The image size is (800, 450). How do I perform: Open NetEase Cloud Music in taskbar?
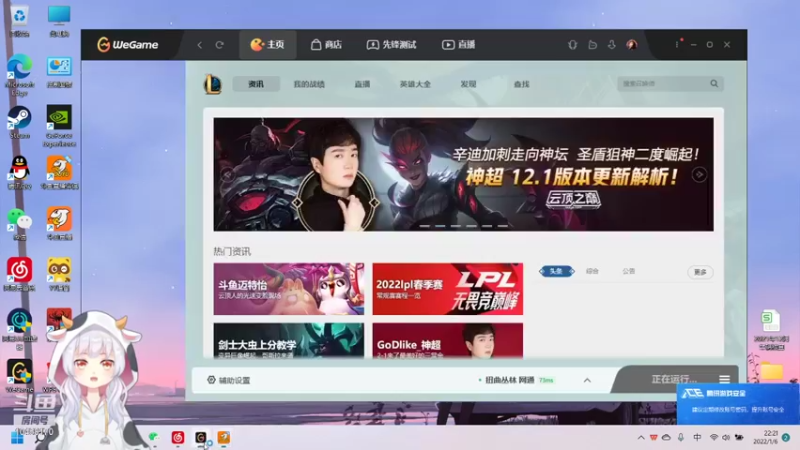178,437
